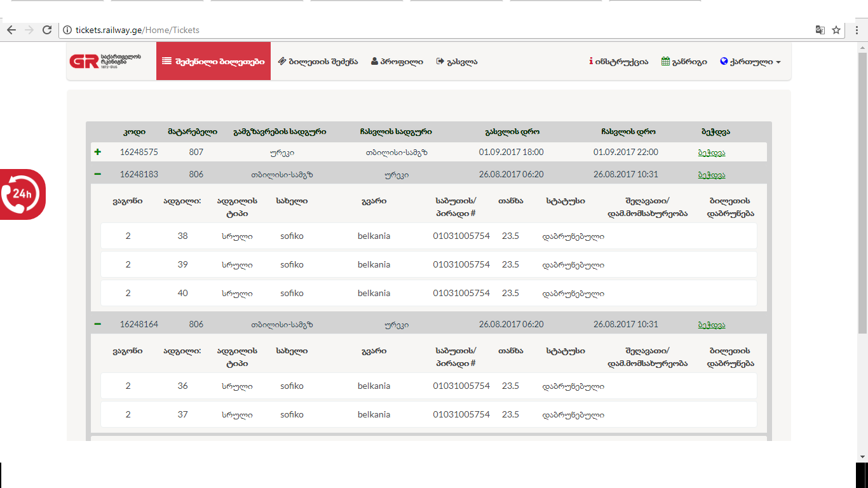Go to ბილეთის შეძენა menu item
Screen dimensions: 868x488
(x=318, y=62)
